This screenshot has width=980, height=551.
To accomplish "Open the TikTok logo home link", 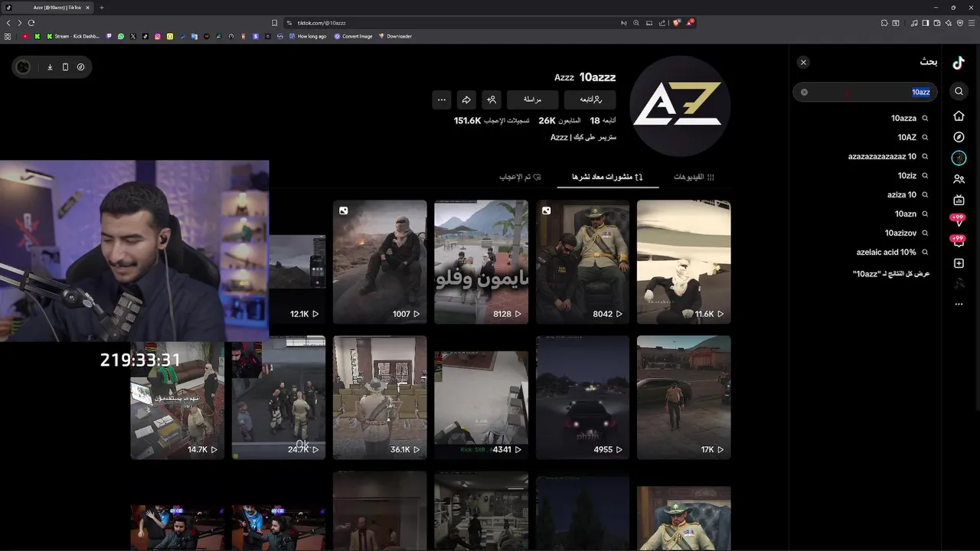I will point(959,63).
